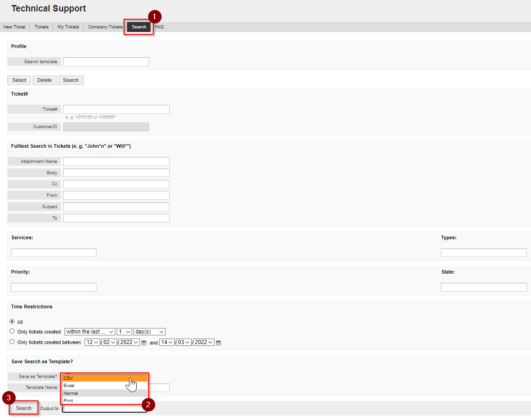
Task: Click the Select template button
Action: point(19,80)
